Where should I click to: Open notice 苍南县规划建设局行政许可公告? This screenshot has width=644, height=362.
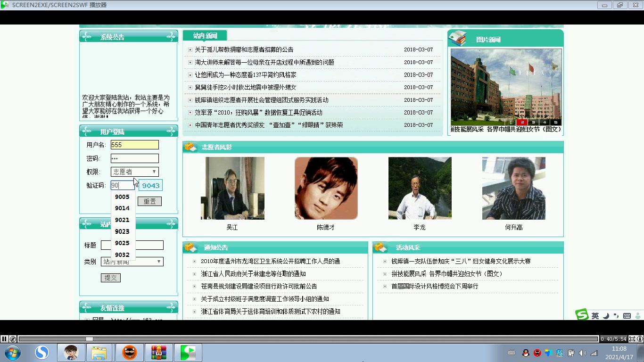click(x=259, y=286)
